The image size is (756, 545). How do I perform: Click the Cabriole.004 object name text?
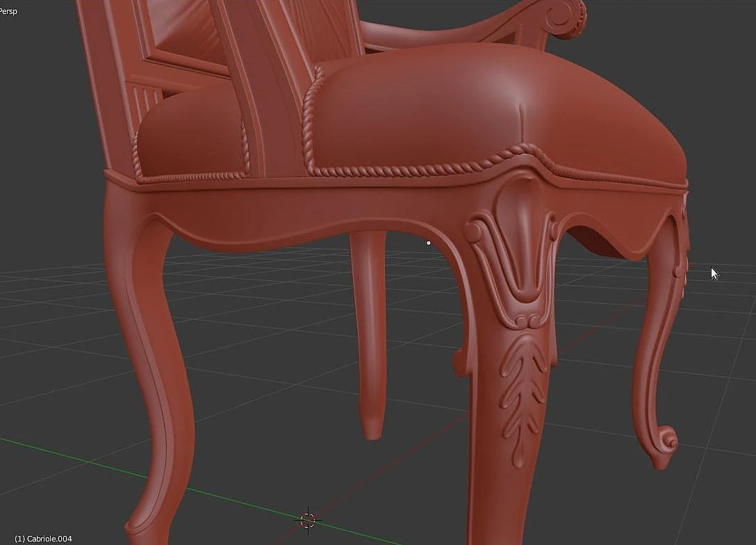[43, 539]
